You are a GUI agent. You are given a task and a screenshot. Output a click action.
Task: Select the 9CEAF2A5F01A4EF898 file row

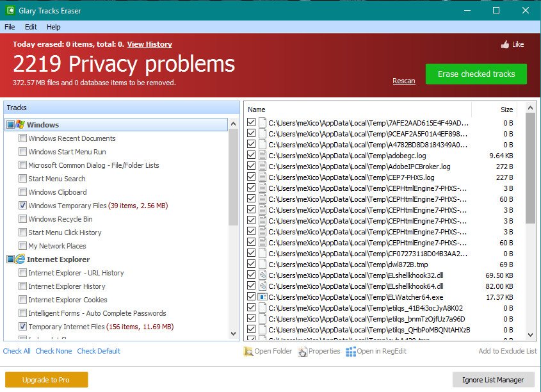(381, 134)
